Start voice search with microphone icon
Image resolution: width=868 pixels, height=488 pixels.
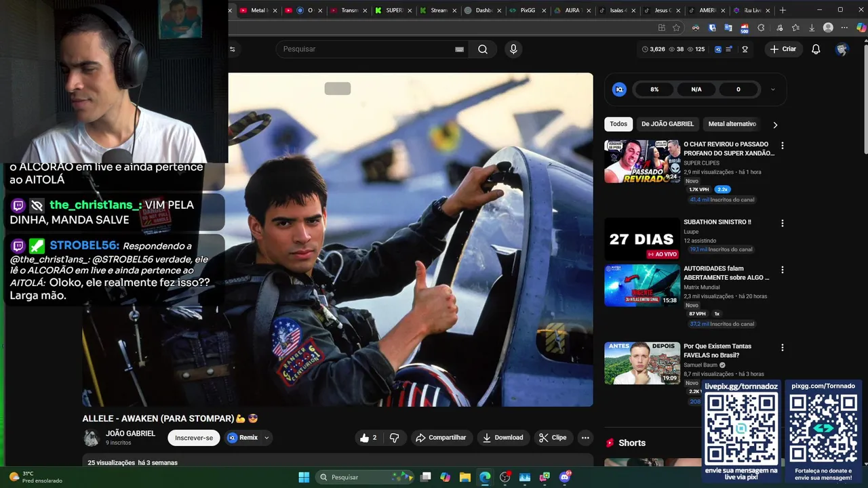click(x=513, y=49)
